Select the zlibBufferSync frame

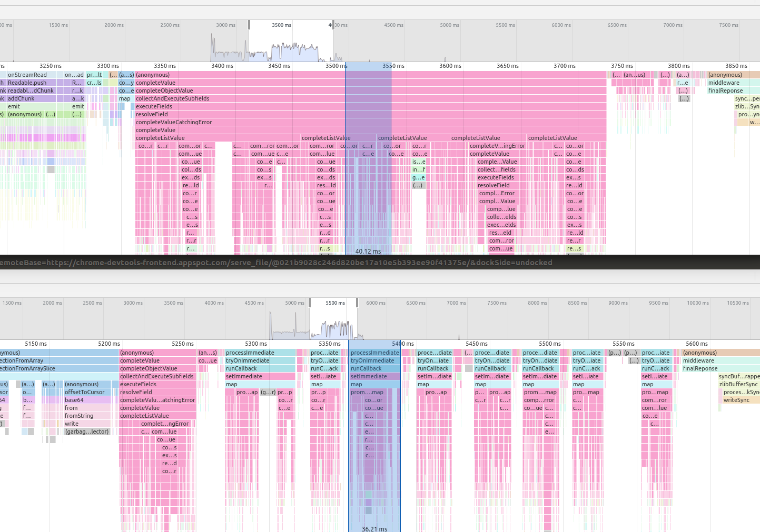pyautogui.click(x=739, y=384)
